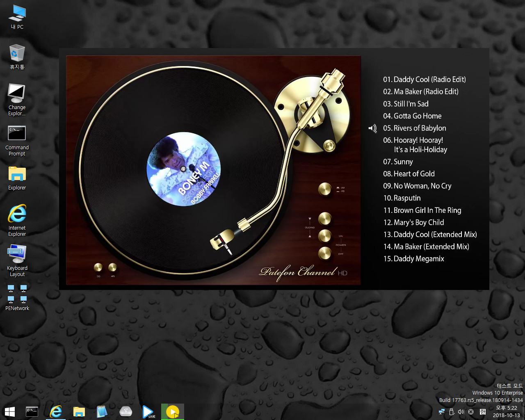Click track 10. Rasputin
This screenshot has height=420, width=525.
point(402,198)
